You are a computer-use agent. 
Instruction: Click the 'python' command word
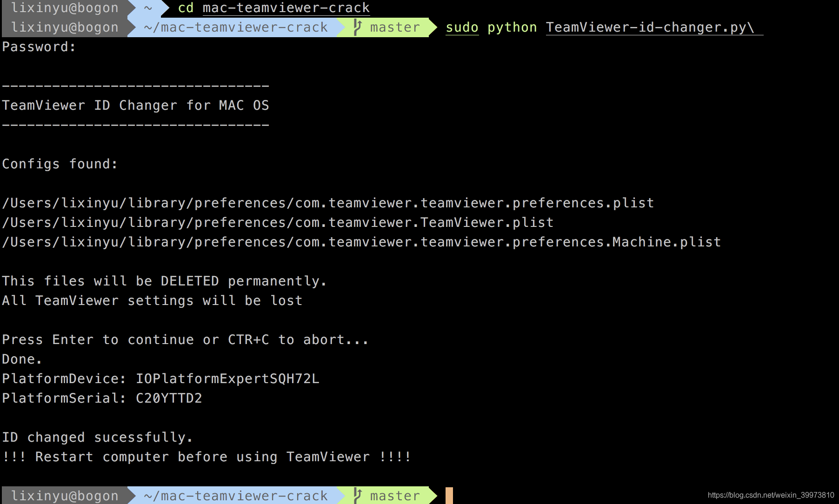coord(512,27)
